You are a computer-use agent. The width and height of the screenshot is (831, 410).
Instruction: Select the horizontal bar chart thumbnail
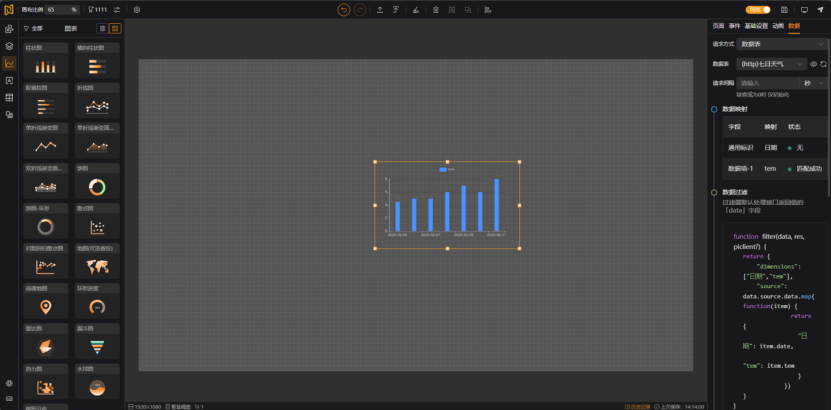click(97, 61)
